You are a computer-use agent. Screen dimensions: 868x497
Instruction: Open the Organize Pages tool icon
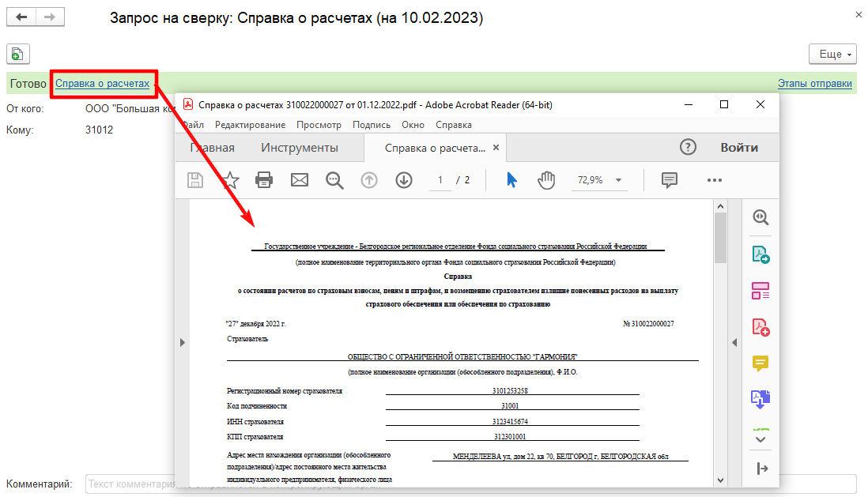coord(760,291)
